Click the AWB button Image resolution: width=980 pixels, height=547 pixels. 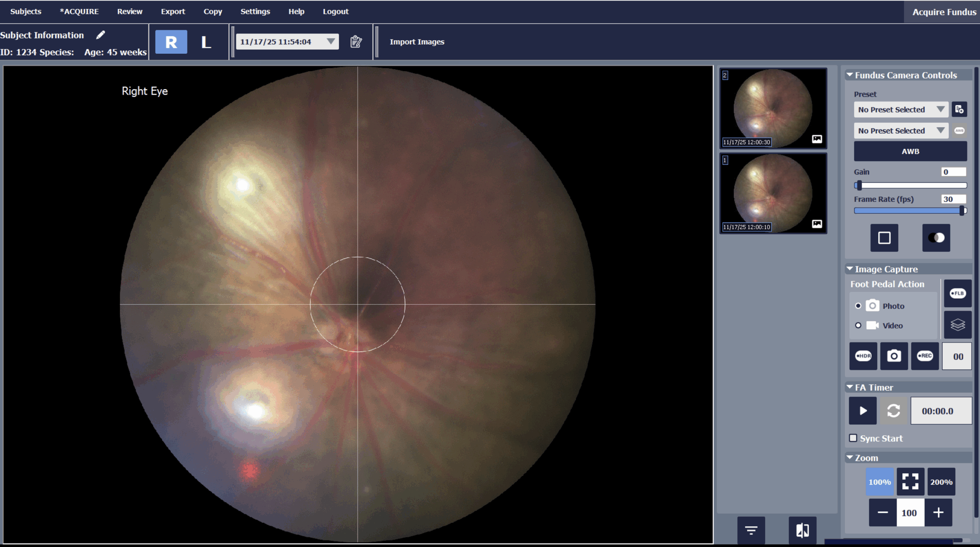[x=910, y=151]
